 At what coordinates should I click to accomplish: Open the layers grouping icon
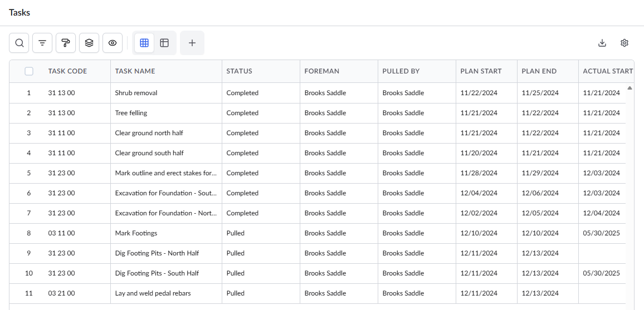coord(89,43)
